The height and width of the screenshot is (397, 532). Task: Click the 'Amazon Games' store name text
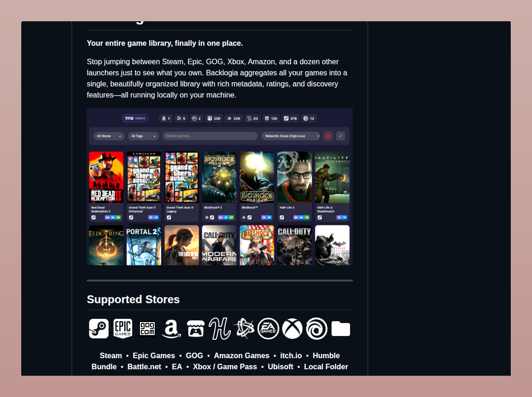[242, 355]
